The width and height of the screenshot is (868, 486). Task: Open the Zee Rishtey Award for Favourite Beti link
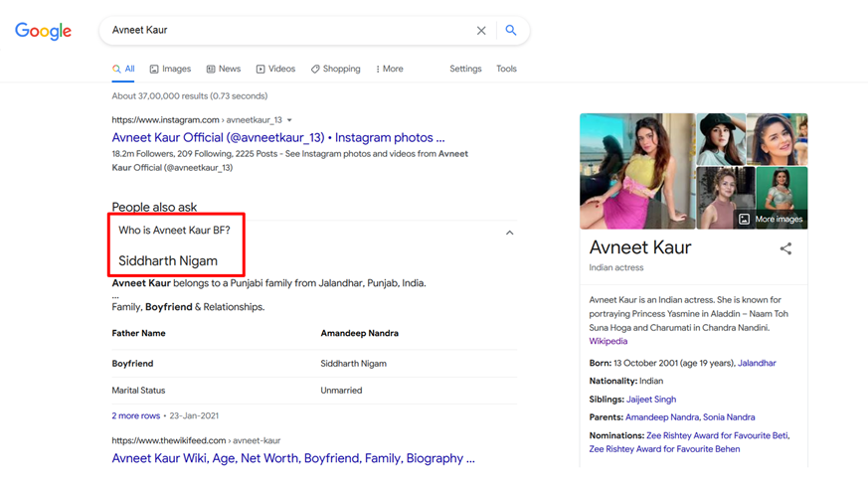coord(718,435)
